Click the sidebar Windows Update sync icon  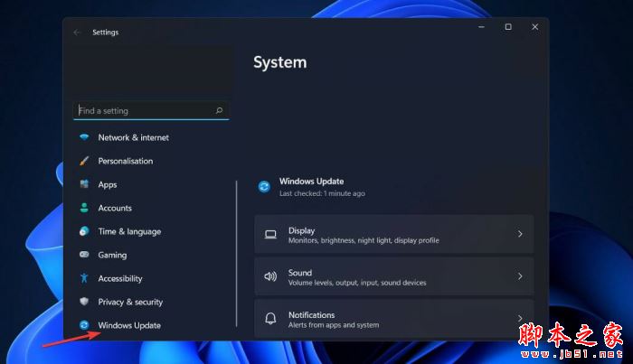click(x=84, y=325)
